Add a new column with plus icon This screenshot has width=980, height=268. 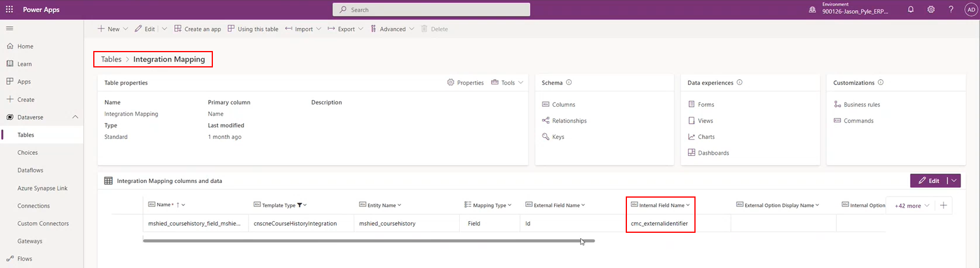(943, 205)
